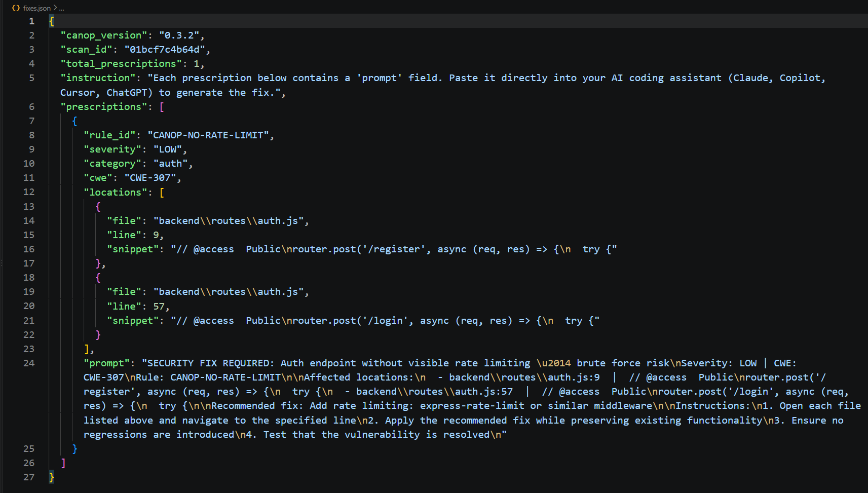The image size is (868, 493).
Task: Click line number 24 in gutter
Action: [x=29, y=363]
